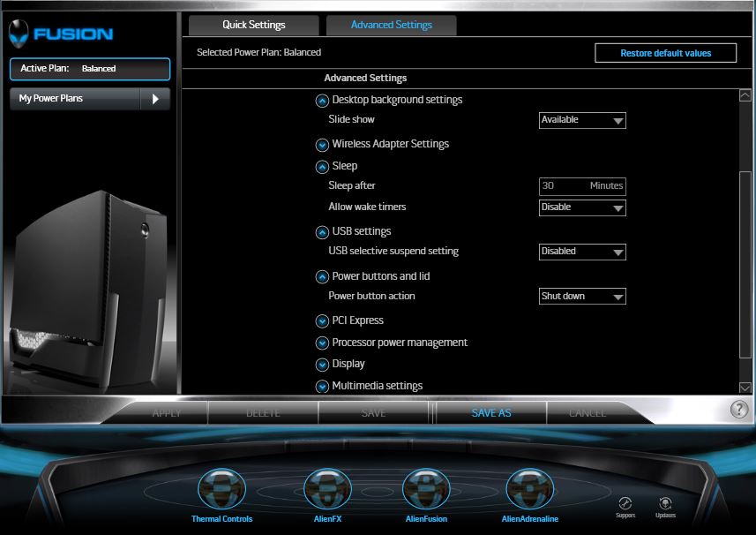This screenshot has width=756, height=535.
Task: Open Thermal Controls orb icon
Action: 221,489
